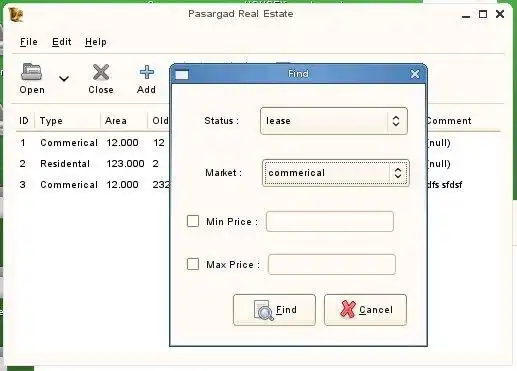Click the magnifier icon on Find button

pos(263,310)
